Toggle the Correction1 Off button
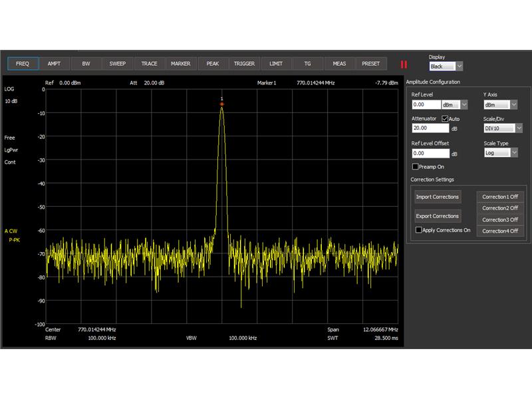The image size is (532, 399). 500,197
